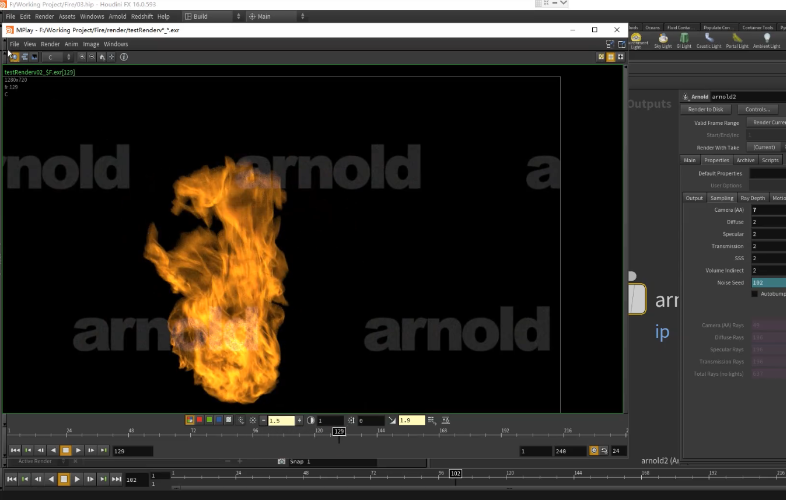Viewport: 786px width, 500px height.
Task: Stop MPlay playback
Action: [x=66, y=450]
